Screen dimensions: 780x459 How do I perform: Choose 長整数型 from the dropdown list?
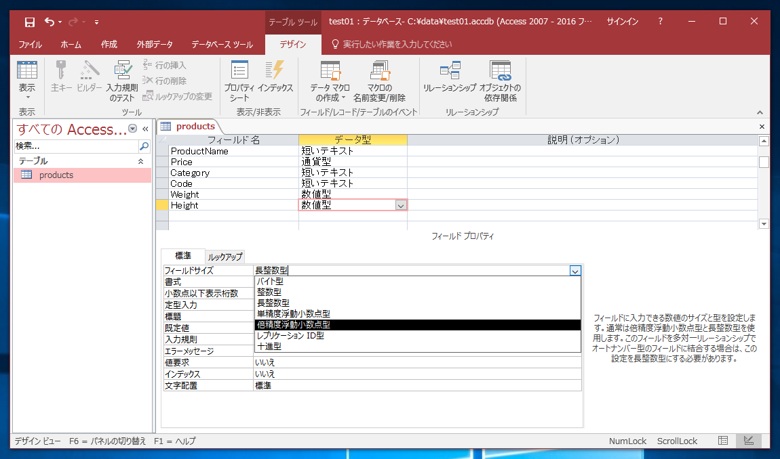point(417,303)
